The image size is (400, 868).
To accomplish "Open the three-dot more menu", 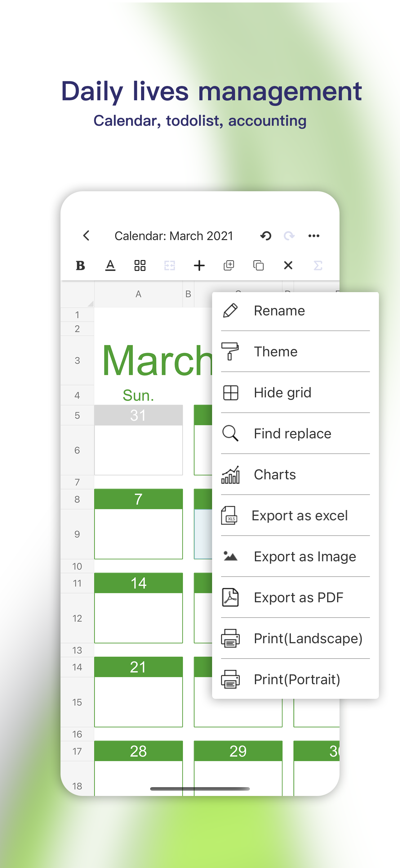I will 314,236.
